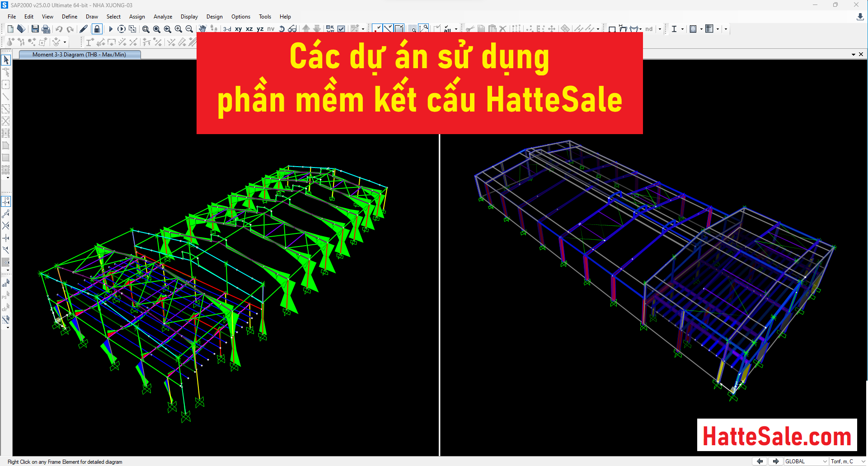Pick draw frame/cable line tool
Screen dimensions: 868x466
point(6,97)
